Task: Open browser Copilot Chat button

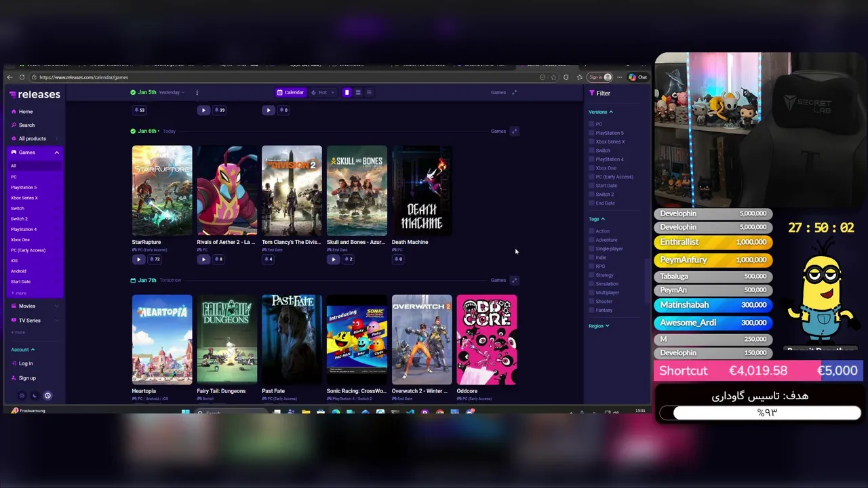Action: pyautogui.click(x=637, y=77)
